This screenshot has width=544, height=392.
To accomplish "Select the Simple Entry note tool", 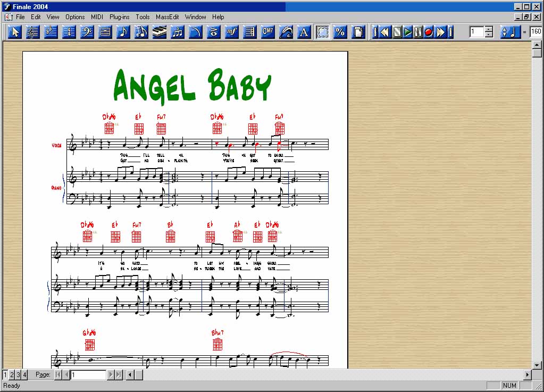I will pyautogui.click(x=123, y=32).
